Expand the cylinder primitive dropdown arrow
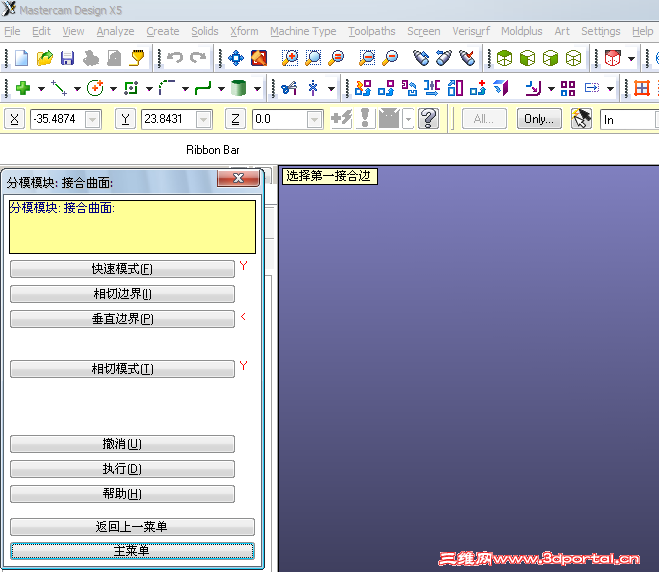The image size is (659, 572). (x=257, y=89)
